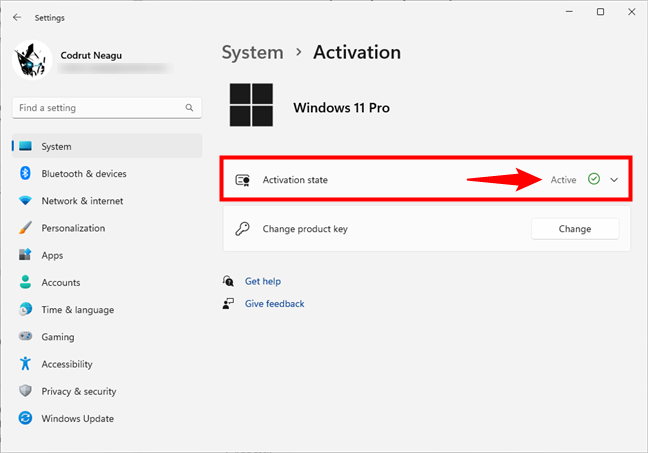The image size is (648, 453).
Task: Click the Time & language globe clock icon
Action: 25,309
